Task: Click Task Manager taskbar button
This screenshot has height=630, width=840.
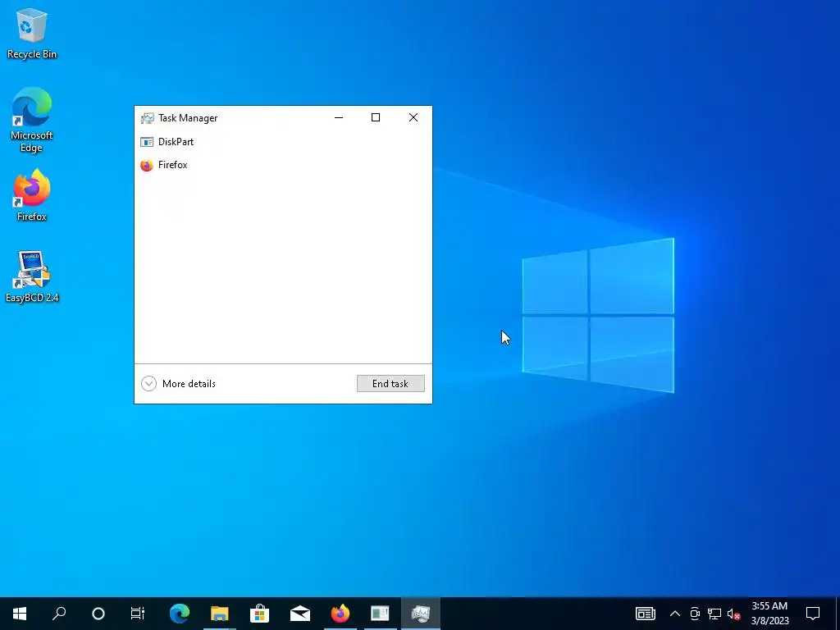Action: click(421, 614)
